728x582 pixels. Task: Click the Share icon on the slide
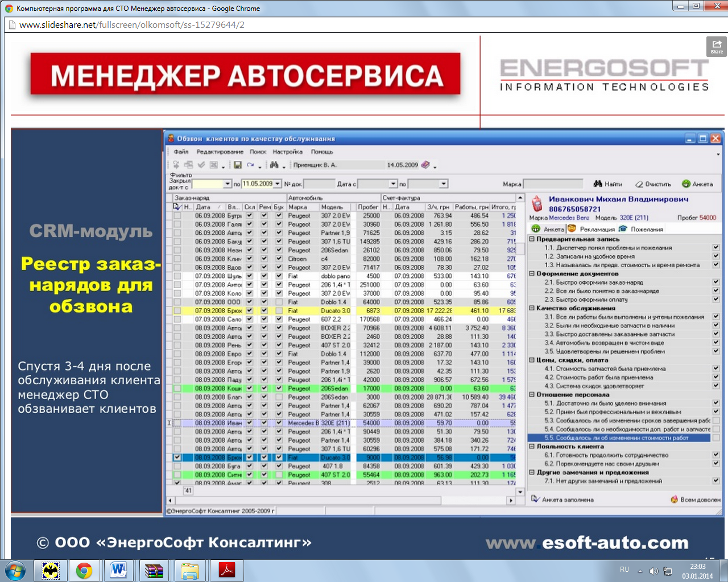pos(716,46)
